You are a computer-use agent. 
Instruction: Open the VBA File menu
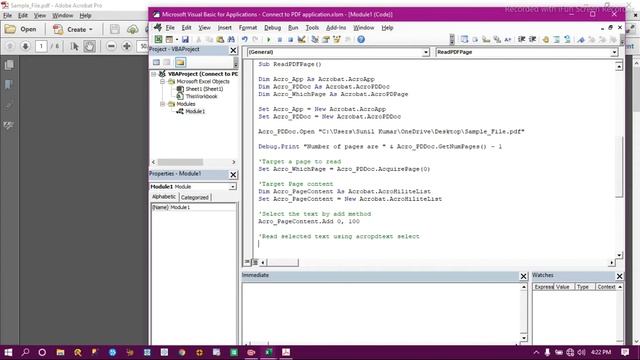170,28
